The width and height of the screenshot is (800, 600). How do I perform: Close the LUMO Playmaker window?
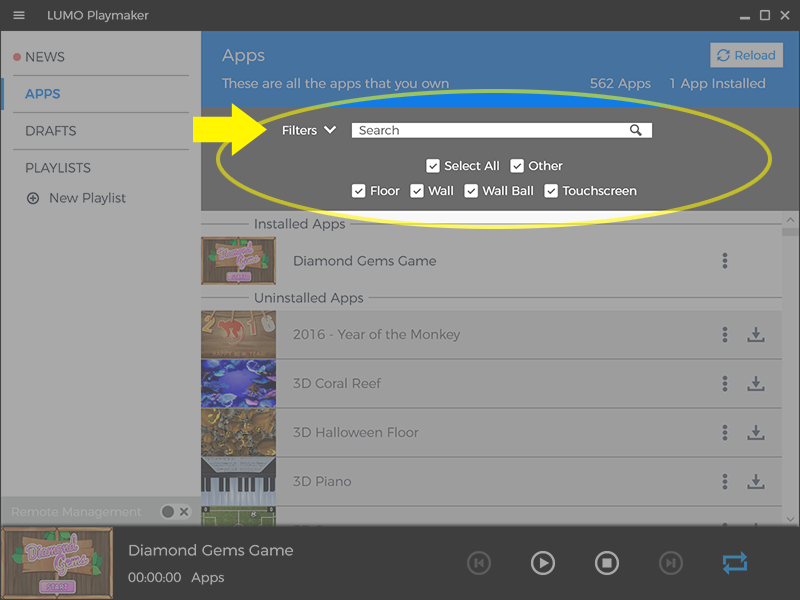[785, 15]
